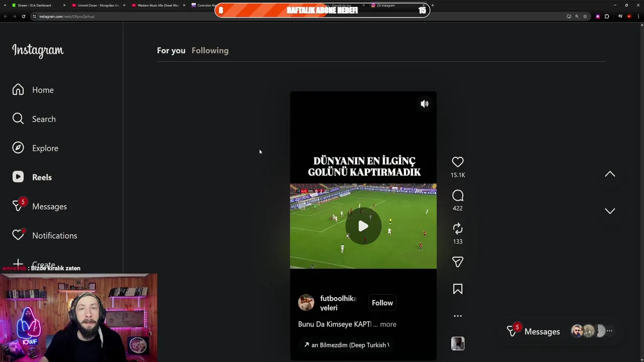Click the browser Forward arrow
The image size is (644, 362).
[x=14, y=17]
